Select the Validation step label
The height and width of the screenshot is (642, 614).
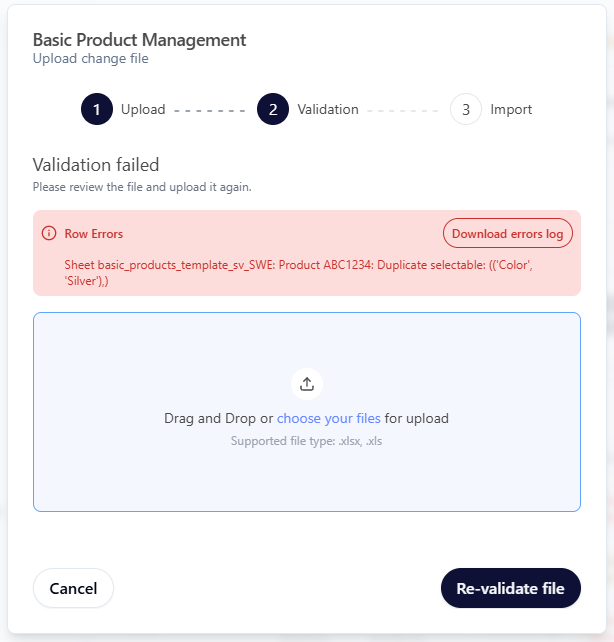coord(328,110)
